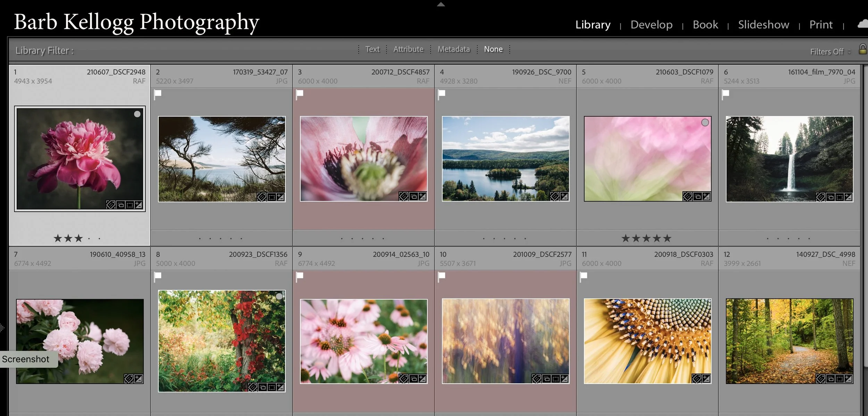Click the keyword tag badge on photo 170319_53427_07

click(262, 197)
